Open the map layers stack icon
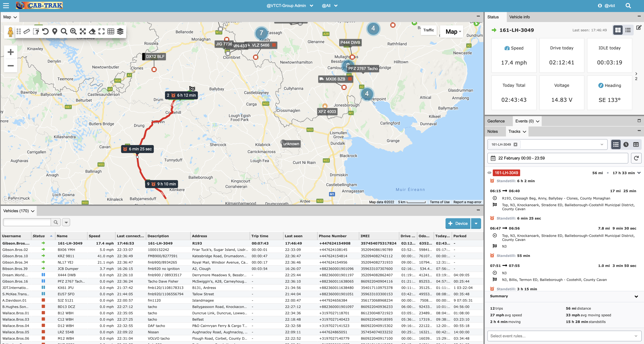The height and width of the screenshot is (344, 644). [x=120, y=32]
